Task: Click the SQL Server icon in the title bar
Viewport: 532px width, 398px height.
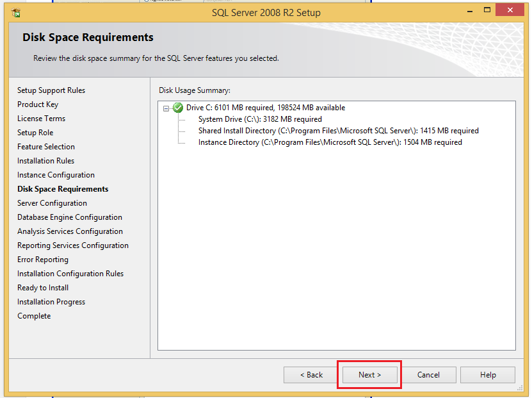Action: point(14,12)
